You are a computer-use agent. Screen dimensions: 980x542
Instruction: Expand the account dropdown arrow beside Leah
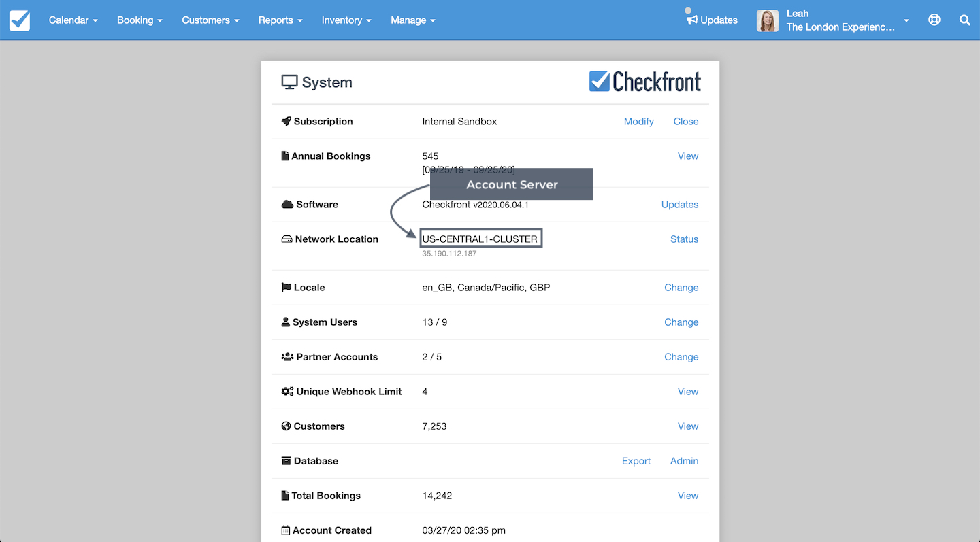click(906, 21)
